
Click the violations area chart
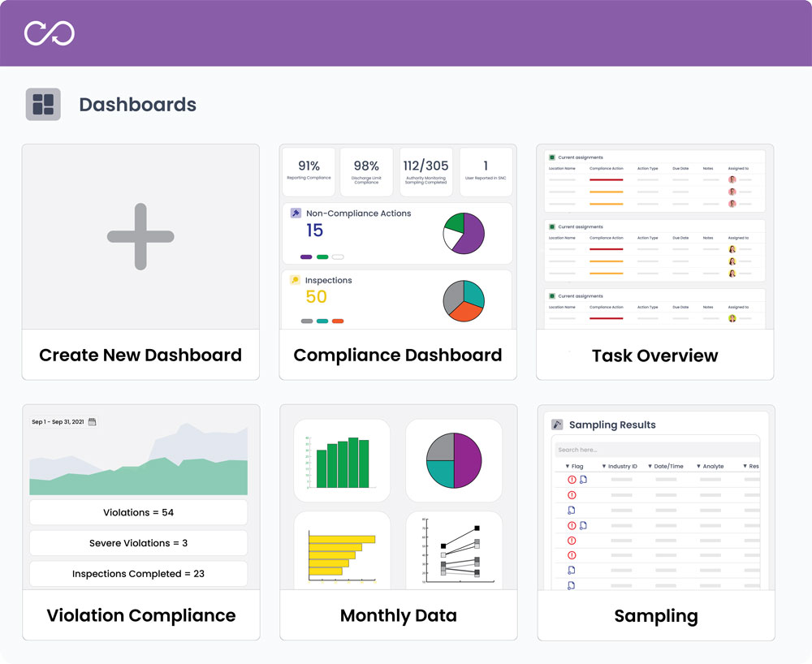coord(138,459)
